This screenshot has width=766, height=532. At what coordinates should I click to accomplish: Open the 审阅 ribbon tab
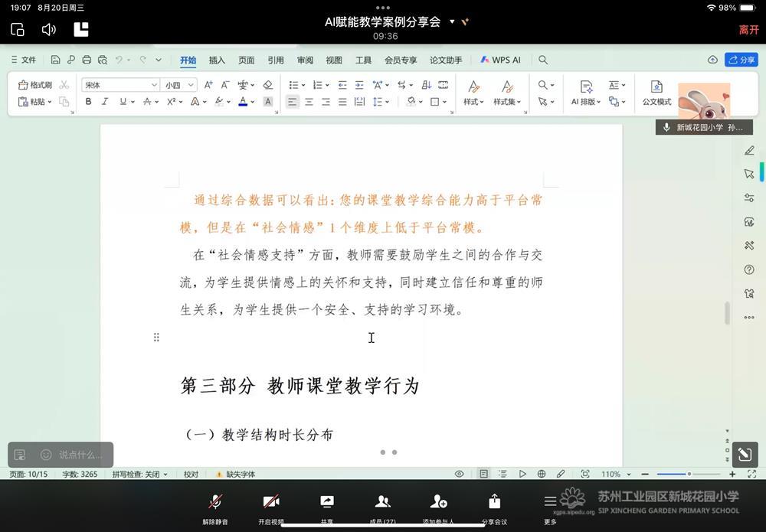[x=305, y=60]
